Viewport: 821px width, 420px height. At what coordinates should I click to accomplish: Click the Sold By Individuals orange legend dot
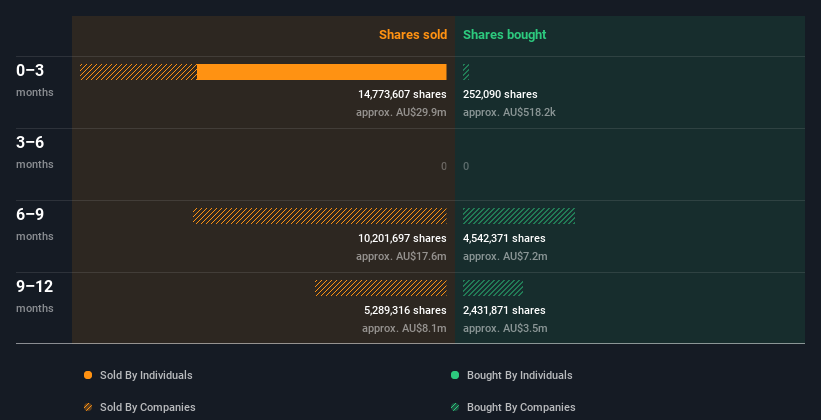click(88, 375)
